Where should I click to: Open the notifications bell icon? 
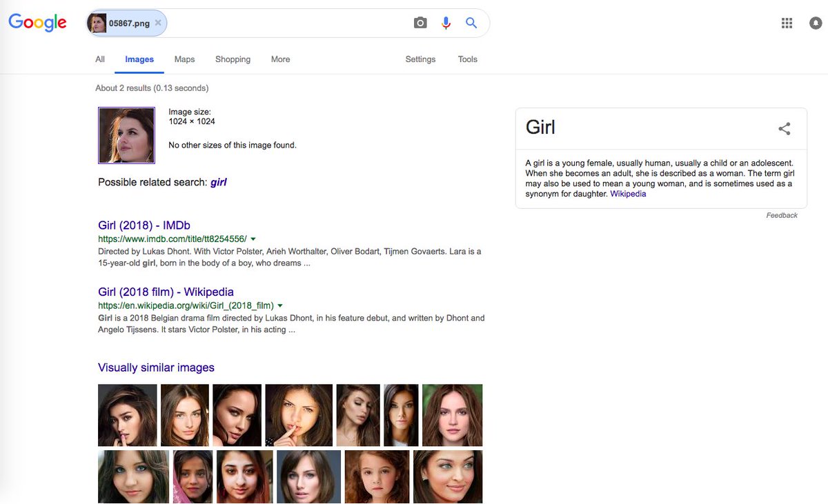click(816, 23)
